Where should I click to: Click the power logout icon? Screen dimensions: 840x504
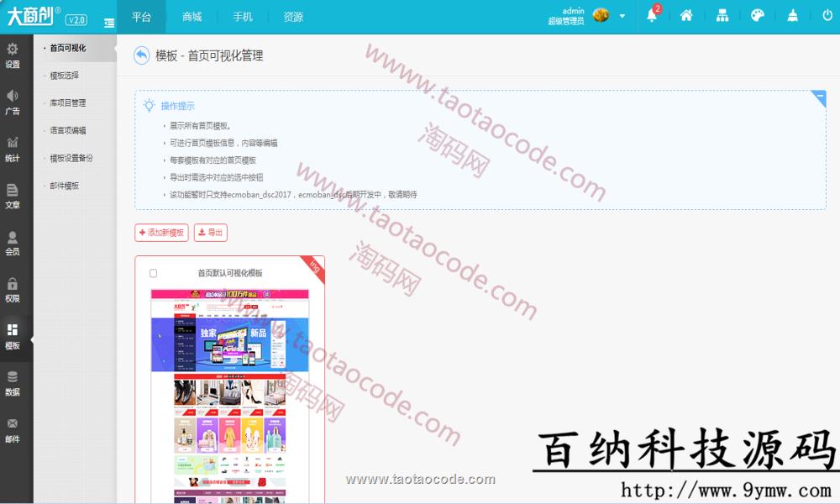[x=827, y=15]
